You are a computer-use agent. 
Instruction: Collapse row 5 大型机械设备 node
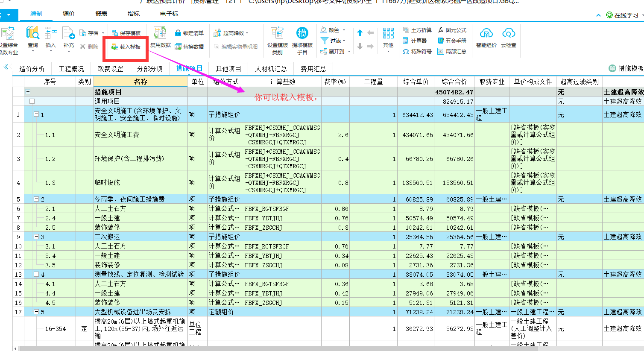tap(36, 312)
